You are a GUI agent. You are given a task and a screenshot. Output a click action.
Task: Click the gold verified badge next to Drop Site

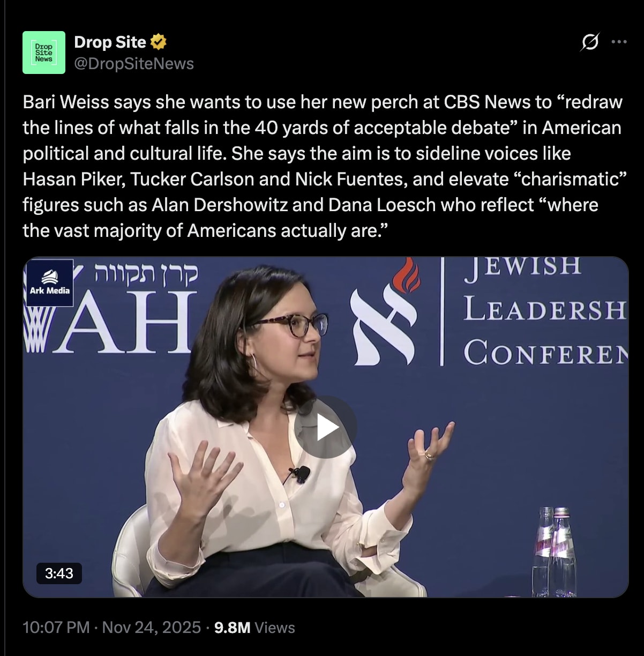point(159,42)
